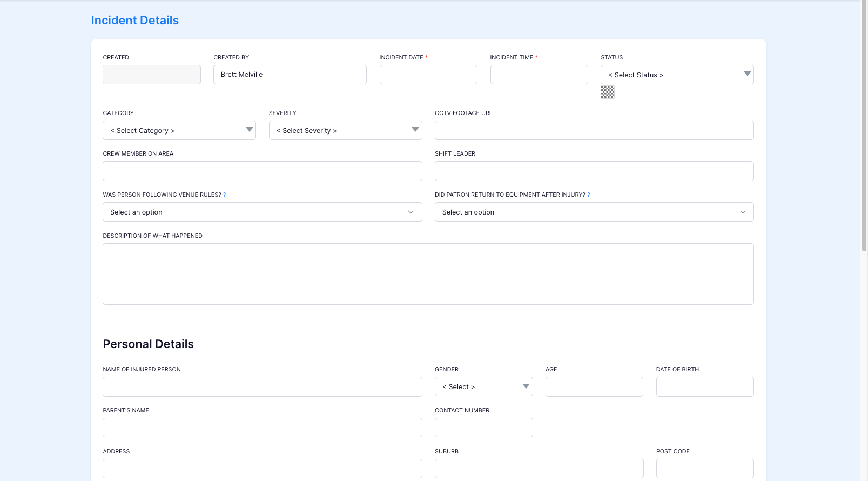868x481 pixels.
Task: Open venue rules 'Select an option' dropdown
Action: click(262, 212)
